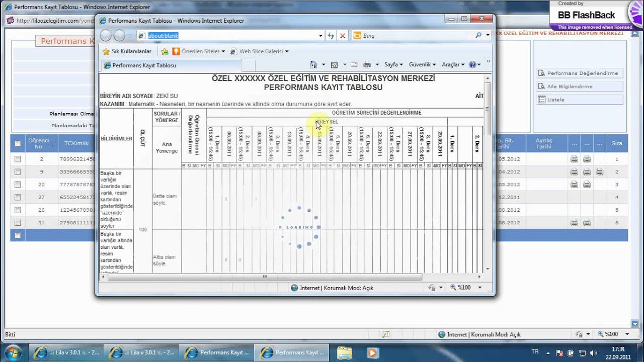Click the security lock icon in the popup status bar
This screenshot has height=362, width=644.
pos(432,288)
